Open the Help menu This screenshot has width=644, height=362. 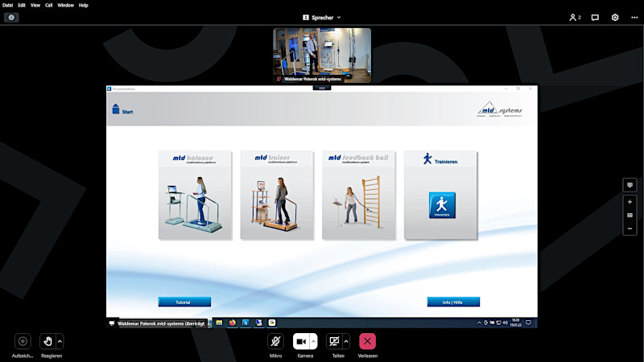pyautogui.click(x=84, y=6)
